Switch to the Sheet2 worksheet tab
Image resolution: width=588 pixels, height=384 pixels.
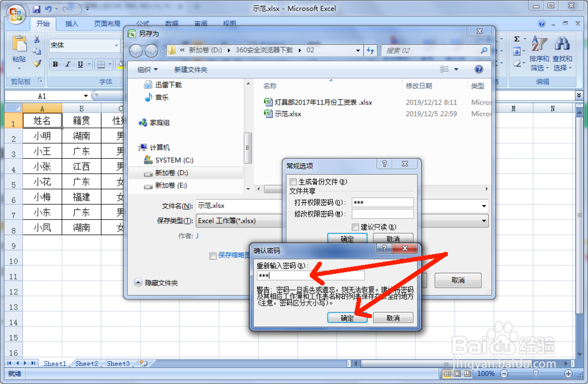pyautogui.click(x=86, y=363)
